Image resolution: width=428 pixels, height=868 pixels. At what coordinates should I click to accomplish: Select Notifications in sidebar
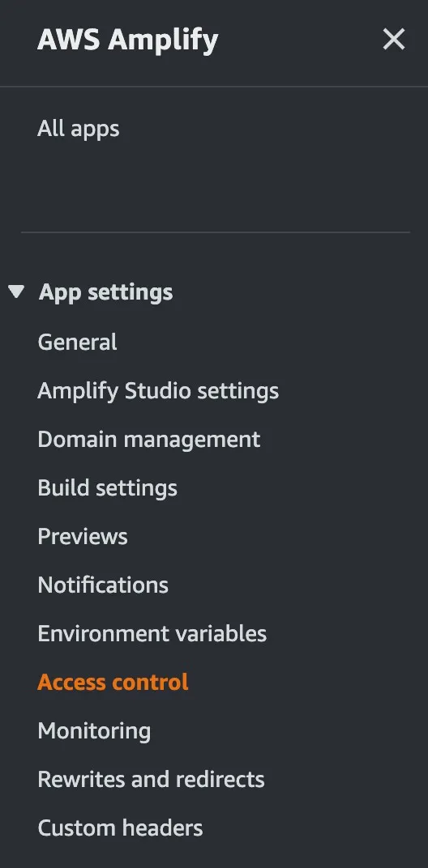(103, 585)
